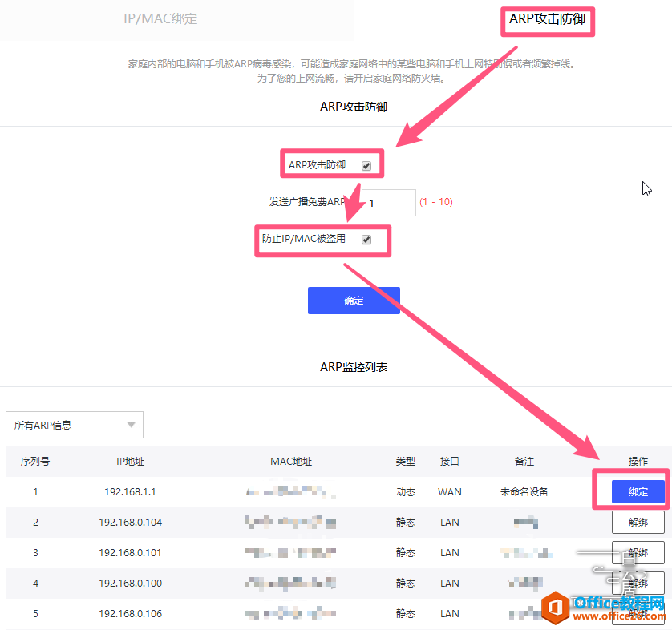Click 解绑 on the 192.168.0.100 row

[x=638, y=583]
